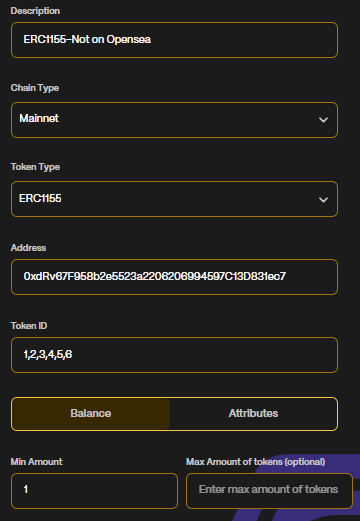The image size is (360, 521).
Task: Click the Chain Type label
Action: (35, 88)
